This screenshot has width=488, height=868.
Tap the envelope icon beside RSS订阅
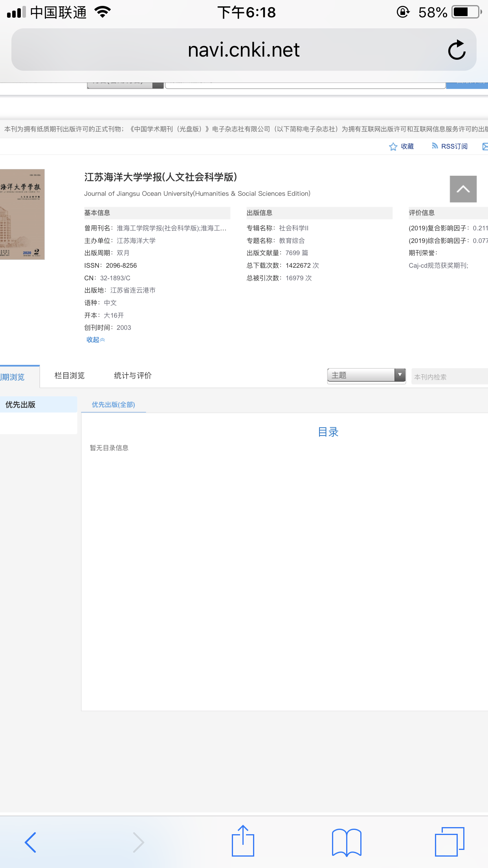485,147
